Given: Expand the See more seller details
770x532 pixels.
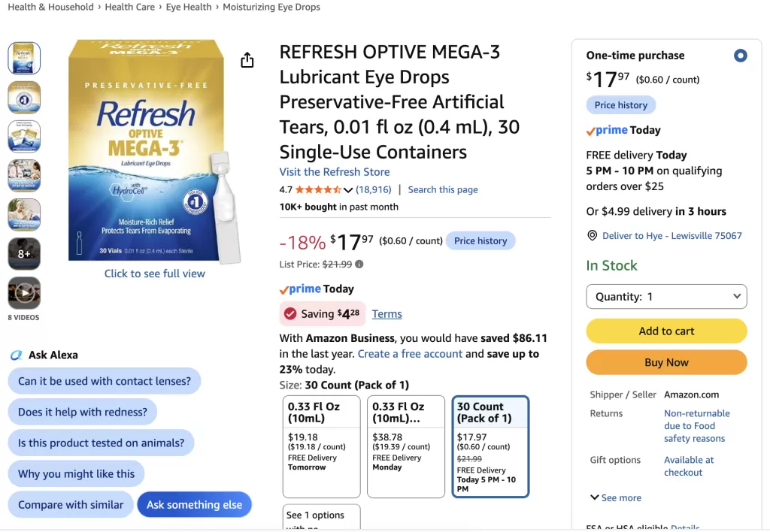Looking at the screenshot, I should [x=616, y=497].
